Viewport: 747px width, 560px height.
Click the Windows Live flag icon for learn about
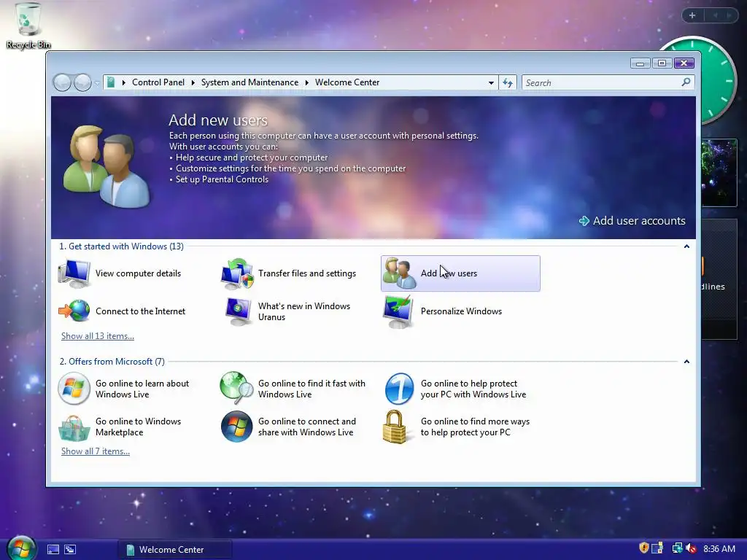pyautogui.click(x=74, y=389)
